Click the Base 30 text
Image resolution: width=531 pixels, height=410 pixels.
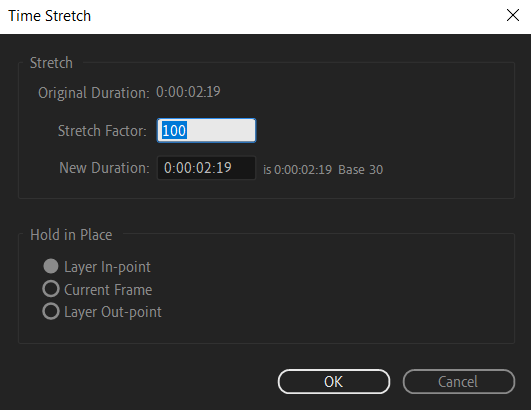point(361,170)
